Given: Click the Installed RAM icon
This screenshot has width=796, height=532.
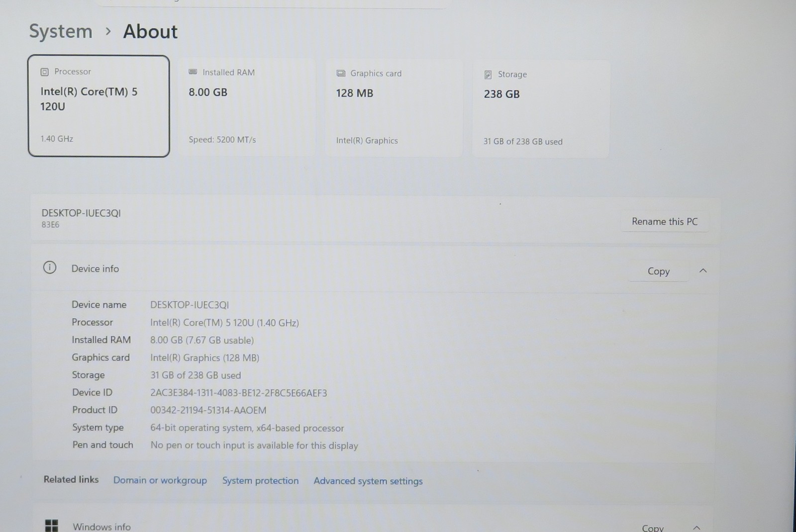Looking at the screenshot, I should [193, 72].
